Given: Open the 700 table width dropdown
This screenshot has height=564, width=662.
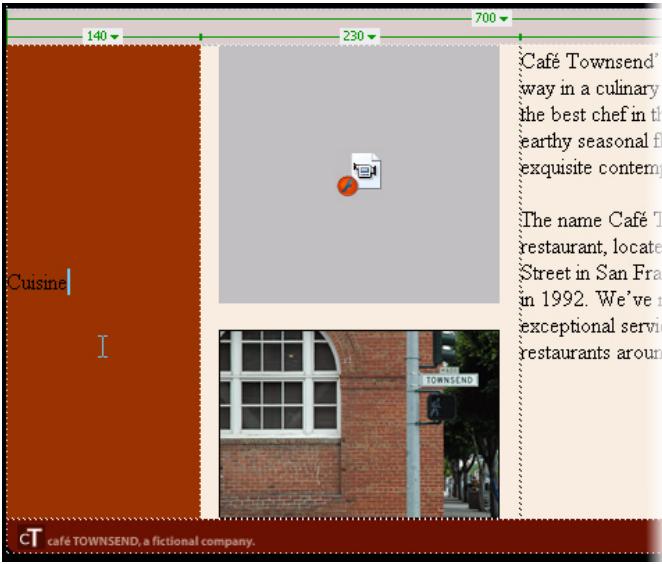Looking at the screenshot, I should (x=491, y=18).
